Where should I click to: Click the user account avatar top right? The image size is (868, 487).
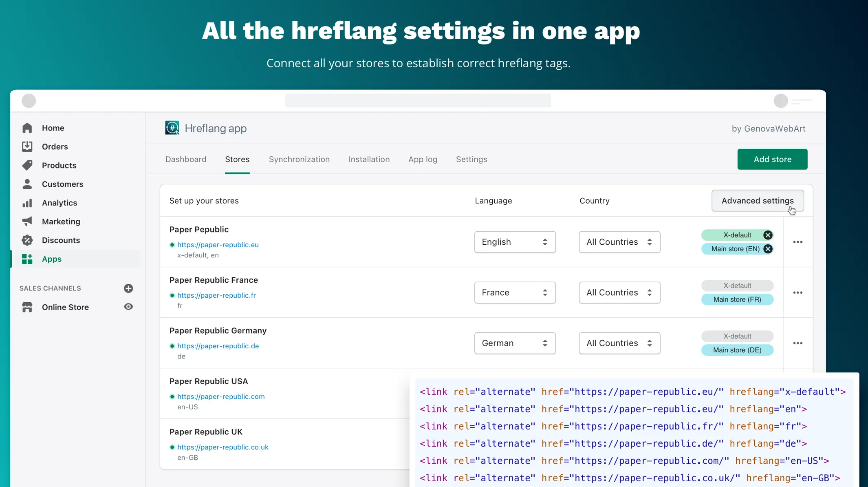point(781,101)
